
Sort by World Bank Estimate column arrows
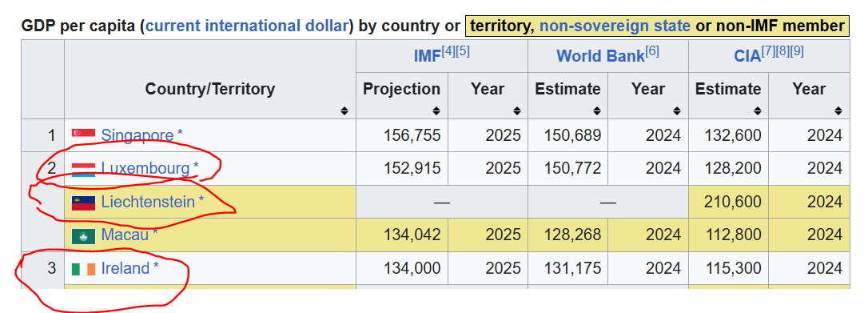[597, 110]
